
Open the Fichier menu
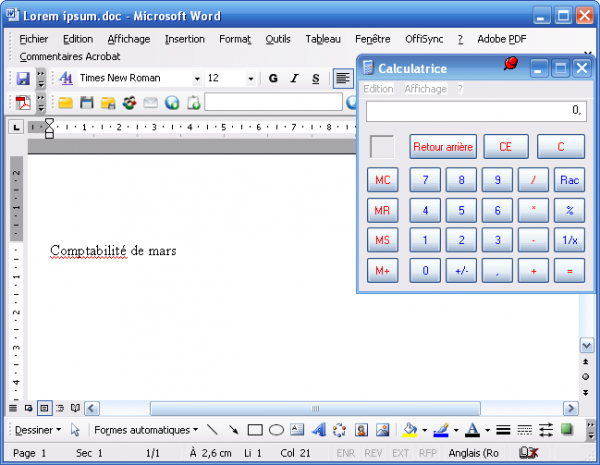click(x=34, y=39)
